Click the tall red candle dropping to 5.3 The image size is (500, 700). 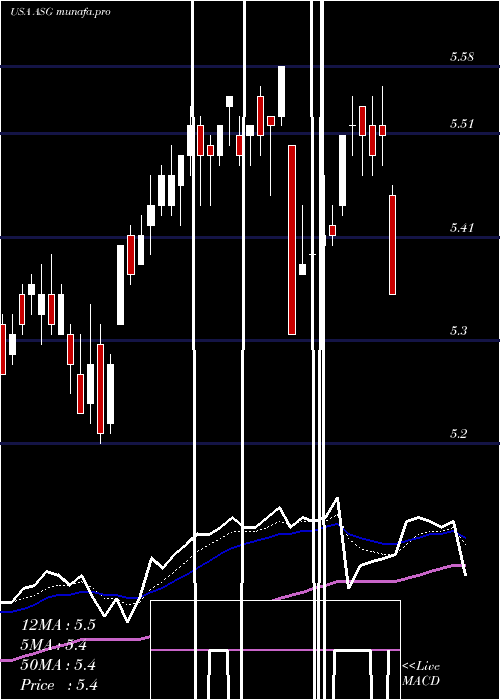(292, 240)
